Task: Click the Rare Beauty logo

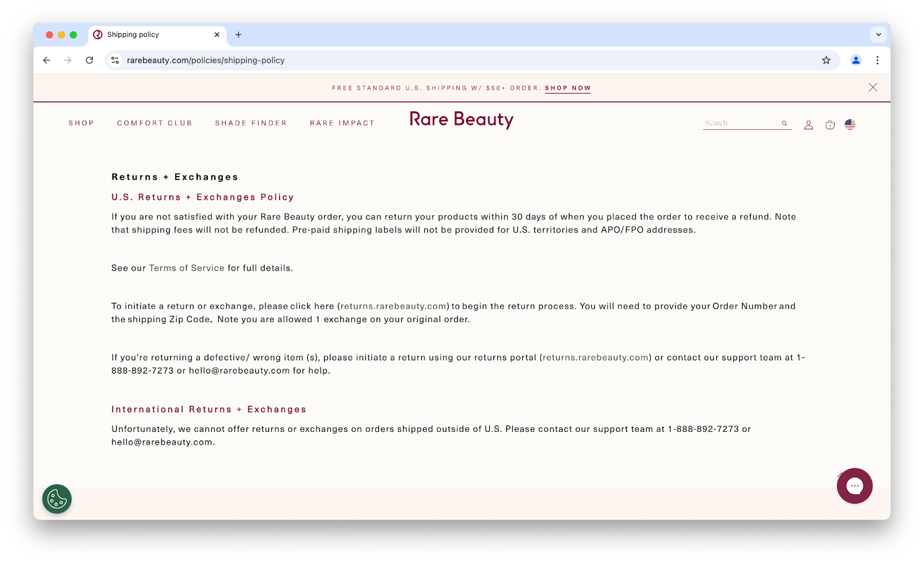Action: tap(461, 119)
